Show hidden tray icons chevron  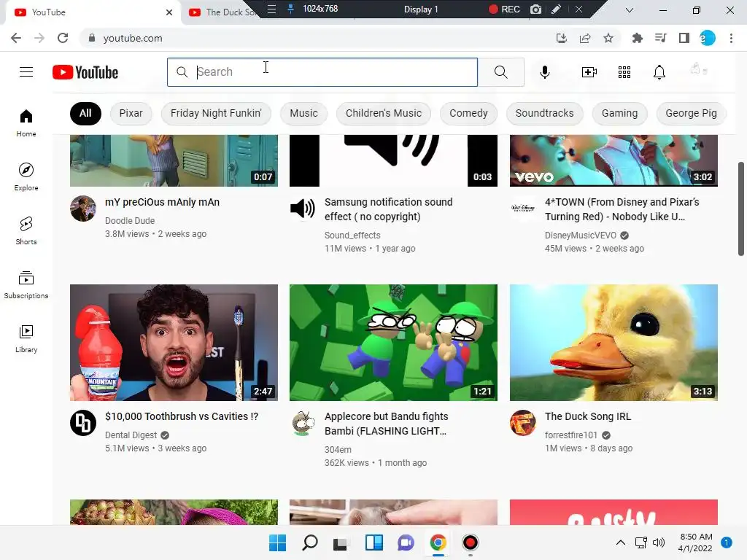click(x=620, y=542)
